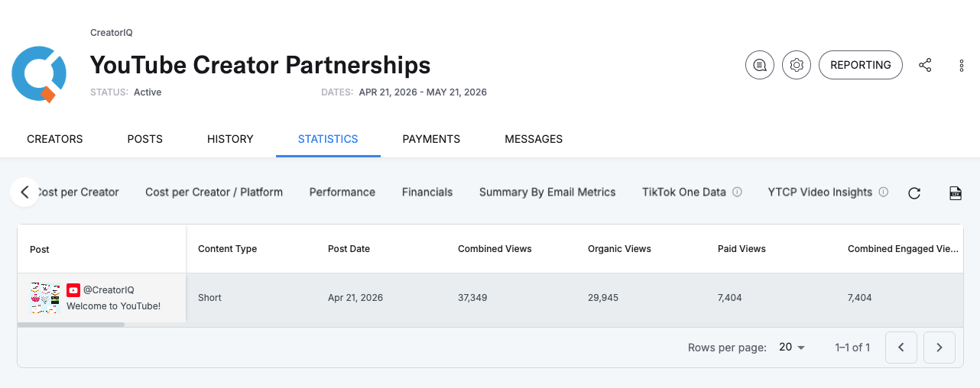The height and width of the screenshot is (388, 980).
Task: Click the YouTube Creator Partnerships title
Action: point(261,64)
